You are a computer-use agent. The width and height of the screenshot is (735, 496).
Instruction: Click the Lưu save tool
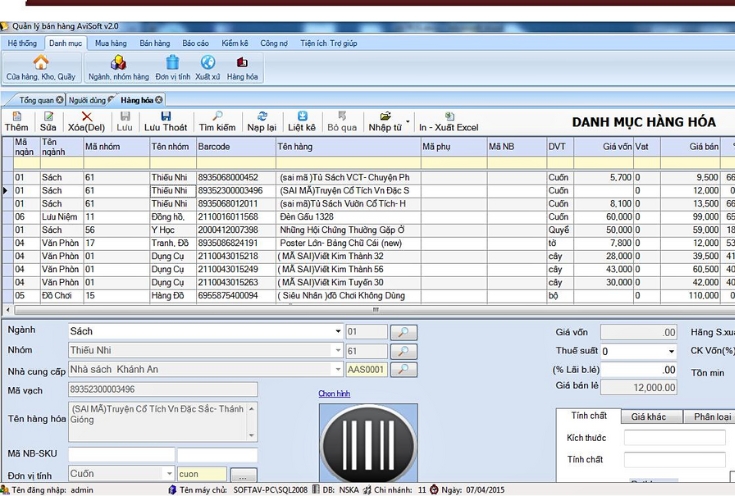(125, 122)
